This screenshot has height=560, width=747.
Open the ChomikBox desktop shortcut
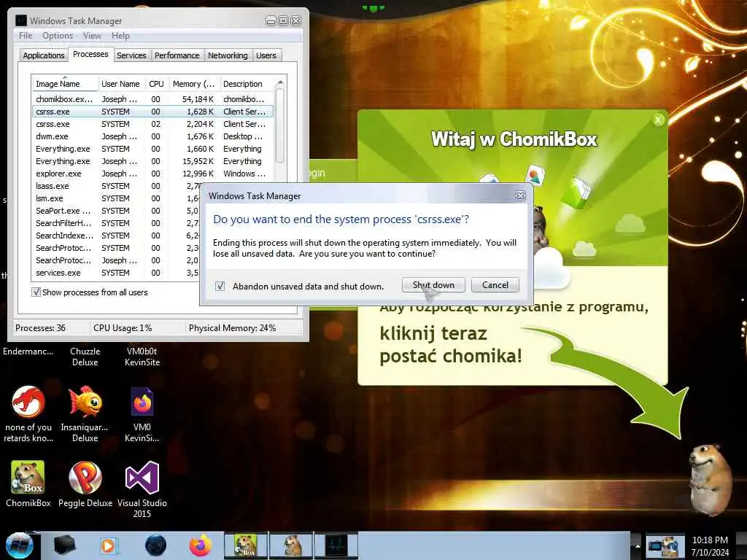[x=28, y=483]
